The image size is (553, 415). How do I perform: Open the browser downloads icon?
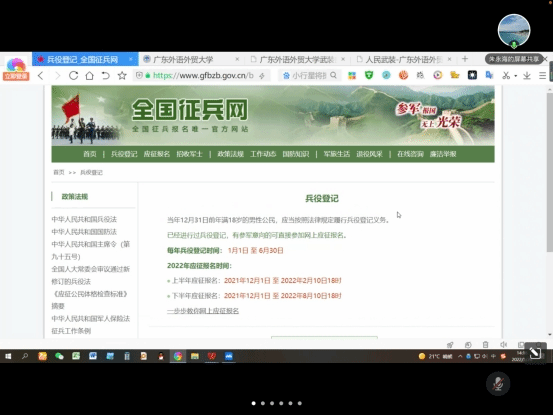pyautogui.click(x=527, y=75)
